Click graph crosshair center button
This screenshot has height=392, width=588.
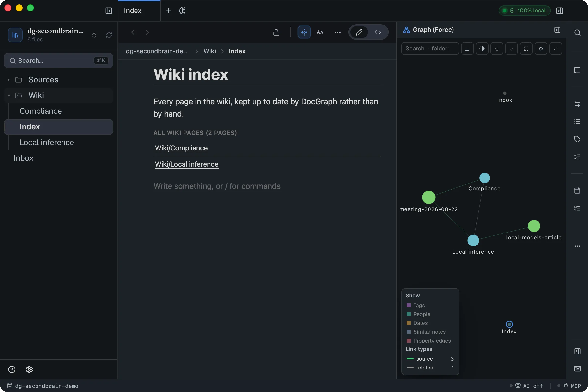pos(497,49)
